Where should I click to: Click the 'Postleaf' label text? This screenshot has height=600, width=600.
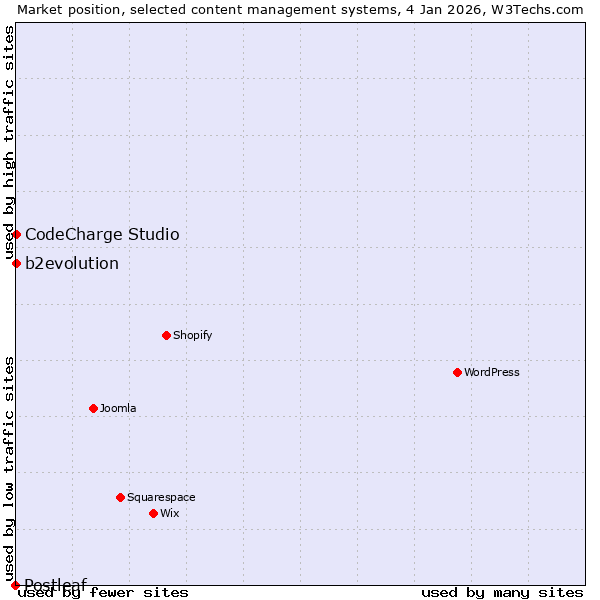point(56,584)
